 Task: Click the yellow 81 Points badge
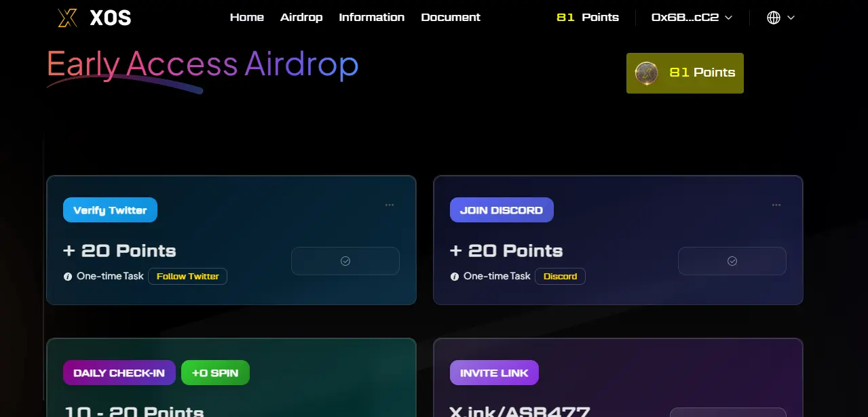[x=685, y=73]
